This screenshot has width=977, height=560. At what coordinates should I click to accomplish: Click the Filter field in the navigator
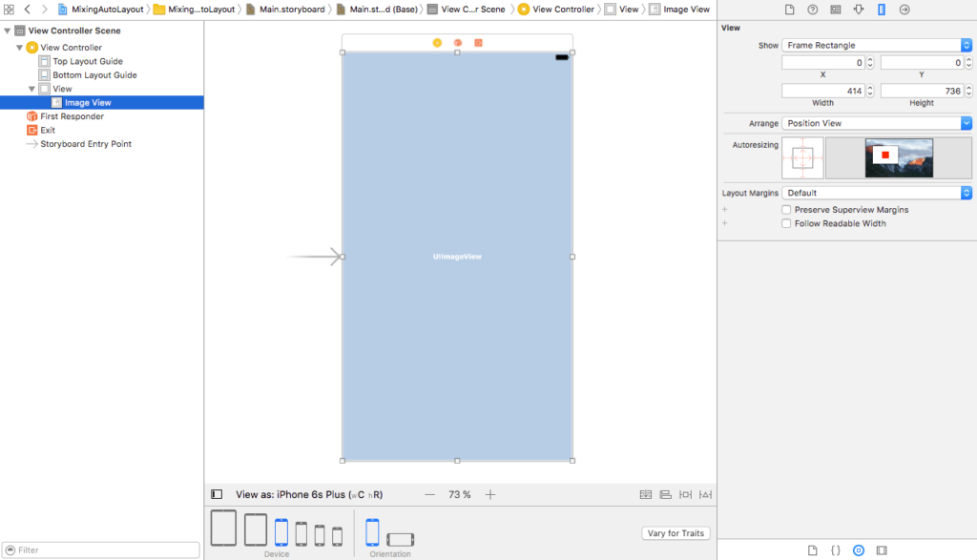pos(100,550)
